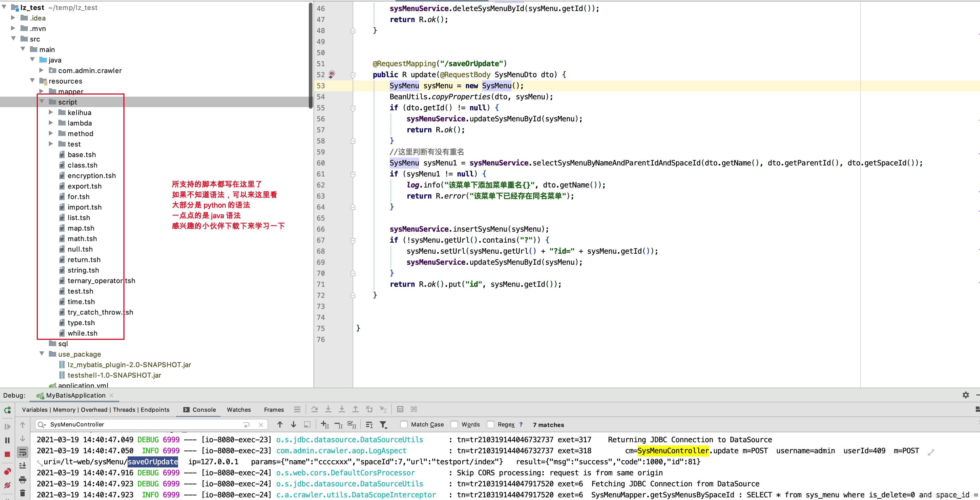Enable the Words checkbox
The image size is (980, 500).
click(x=454, y=424)
